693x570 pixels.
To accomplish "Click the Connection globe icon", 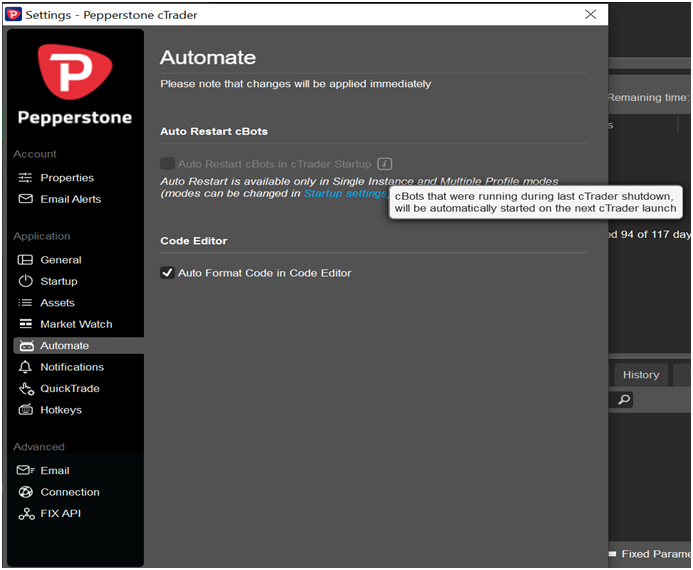I will pos(25,492).
